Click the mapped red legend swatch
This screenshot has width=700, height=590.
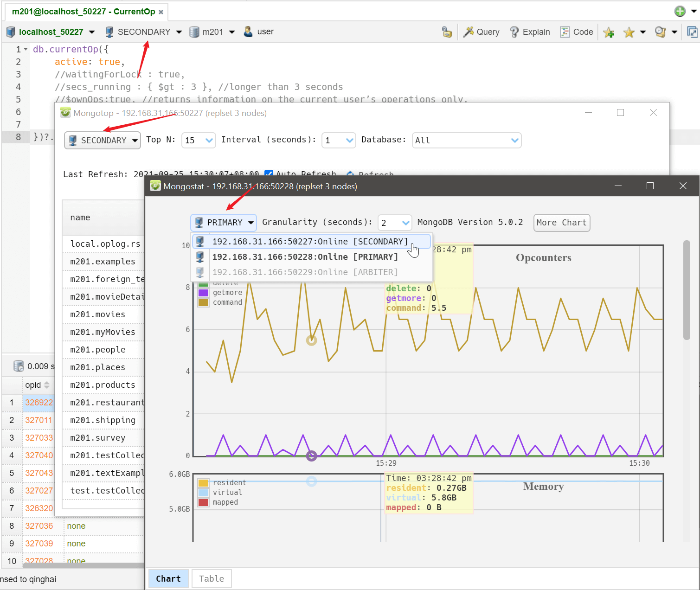(x=203, y=502)
